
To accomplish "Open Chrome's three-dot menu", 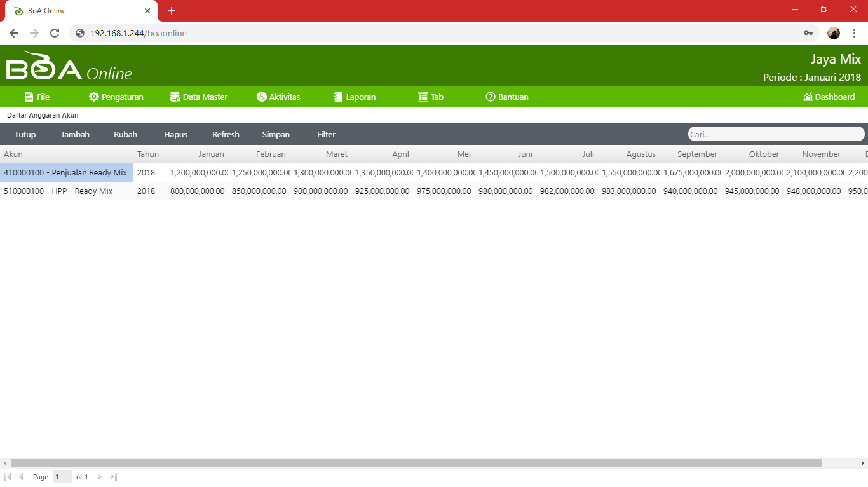I will tap(854, 33).
